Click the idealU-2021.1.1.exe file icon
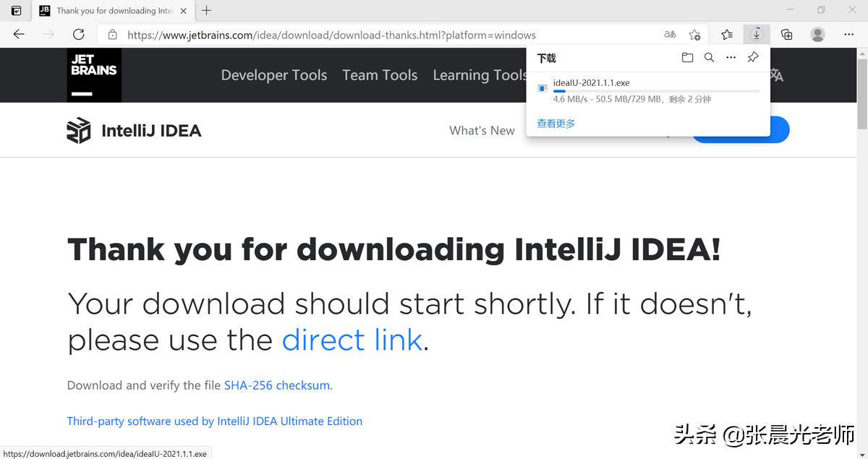 click(542, 88)
